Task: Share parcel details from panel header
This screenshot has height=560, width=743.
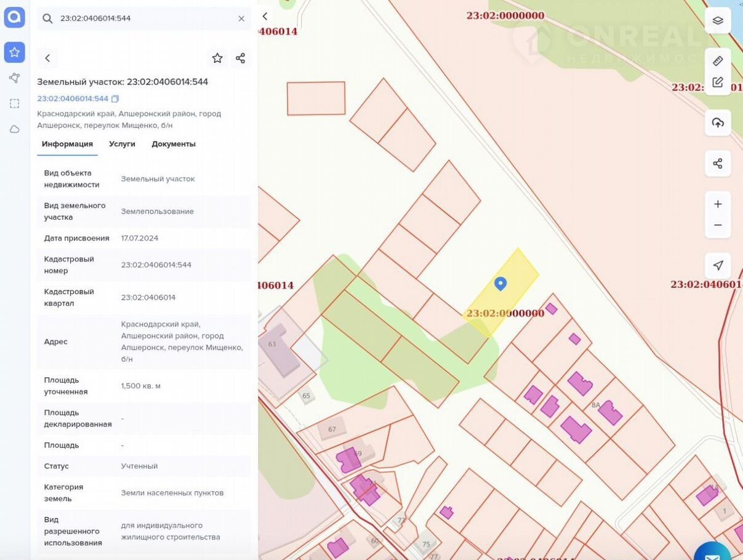Action: click(x=241, y=58)
